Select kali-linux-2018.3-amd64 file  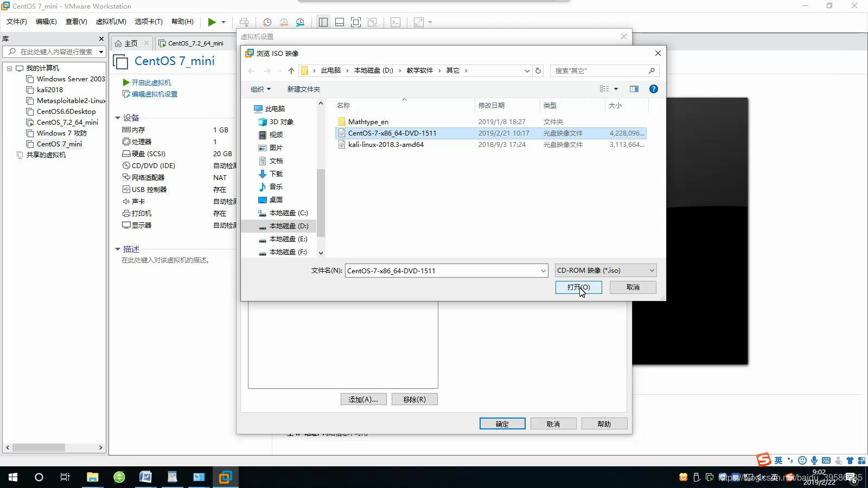(386, 145)
